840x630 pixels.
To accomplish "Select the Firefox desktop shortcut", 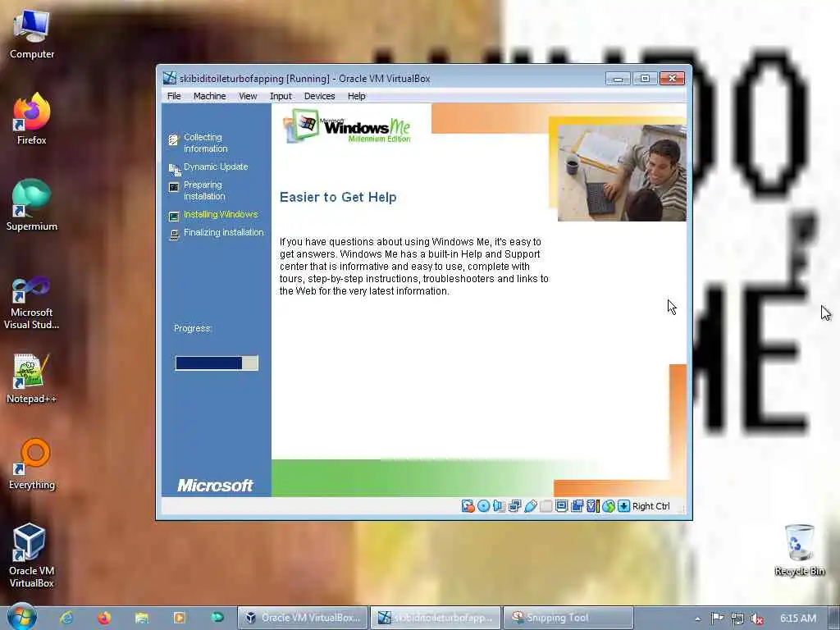I will click(32, 119).
